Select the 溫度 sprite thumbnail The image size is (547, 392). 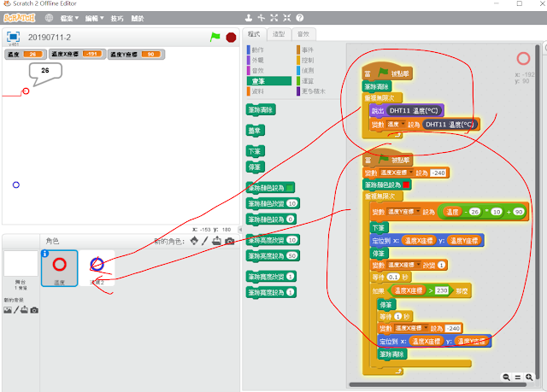[59, 268]
